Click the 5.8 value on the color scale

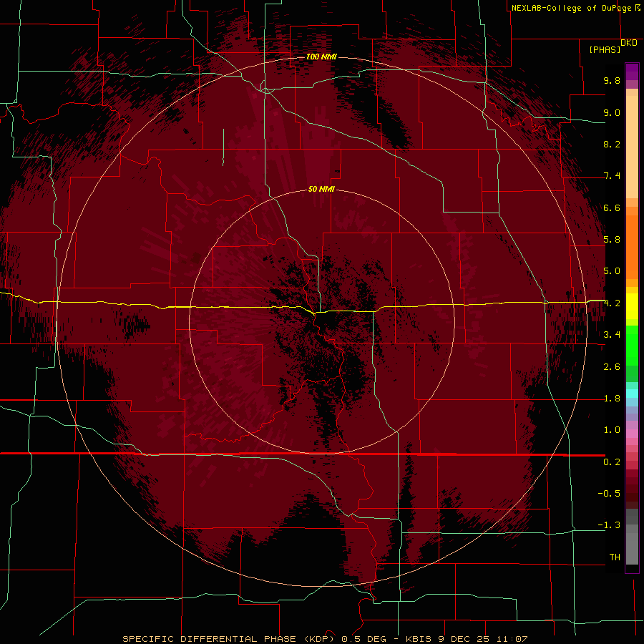click(612, 240)
